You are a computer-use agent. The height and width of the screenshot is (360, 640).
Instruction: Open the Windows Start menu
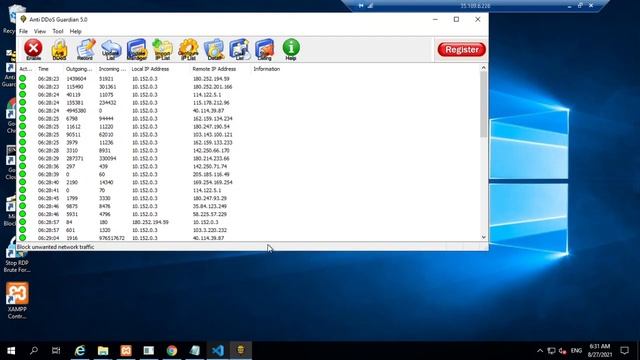click(x=11, y=351)
